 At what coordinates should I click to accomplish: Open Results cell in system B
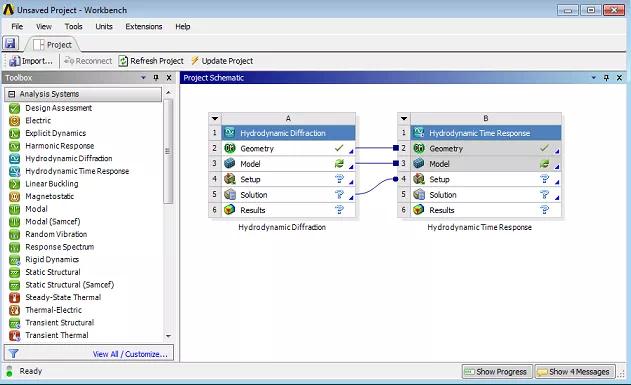point(485,210)
